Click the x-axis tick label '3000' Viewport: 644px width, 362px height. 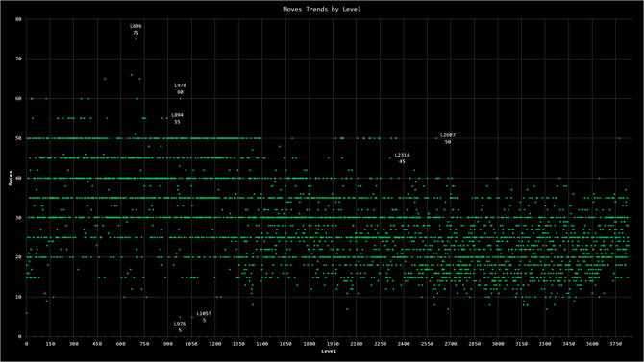[x=498, y=344]
